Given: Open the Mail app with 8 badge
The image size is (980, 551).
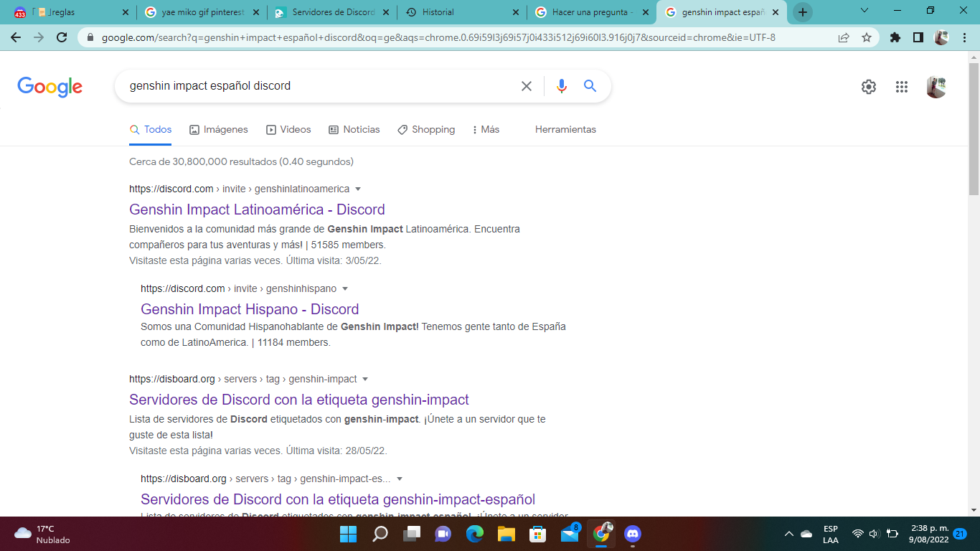Looking at the screenshot, I should click(570, 534).
